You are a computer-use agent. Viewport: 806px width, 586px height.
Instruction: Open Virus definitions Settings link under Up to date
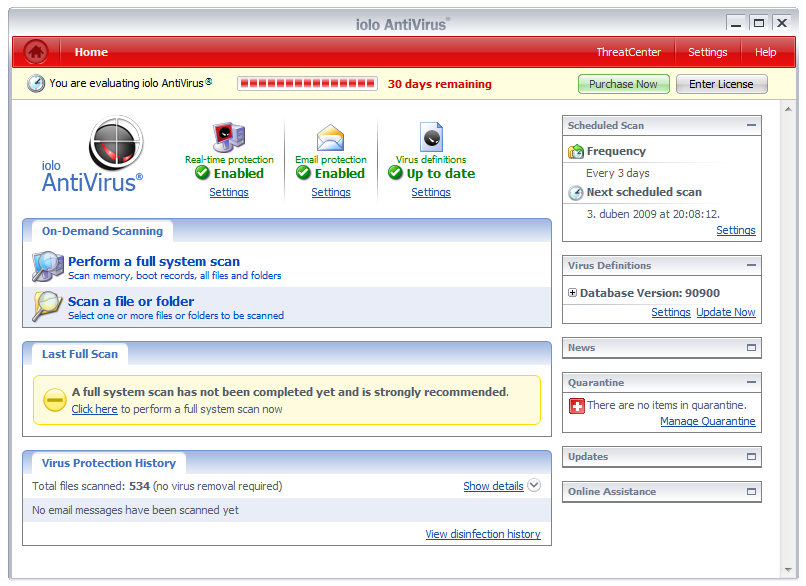[x=431, y=192]
